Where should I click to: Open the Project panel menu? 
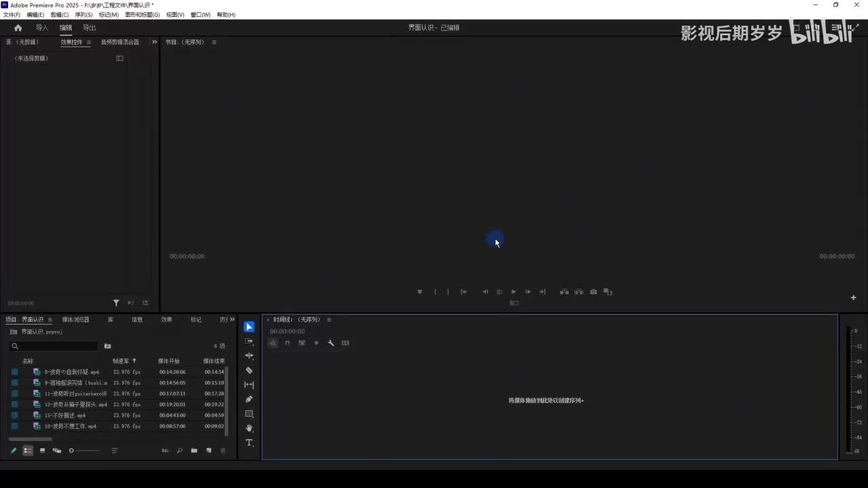[x=51, y=320]
